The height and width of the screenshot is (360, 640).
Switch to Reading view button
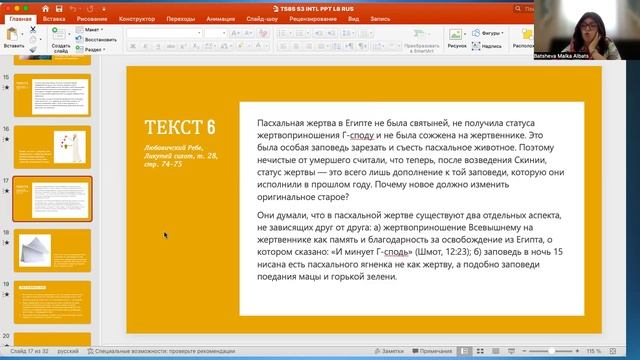(x=496, y=351)
